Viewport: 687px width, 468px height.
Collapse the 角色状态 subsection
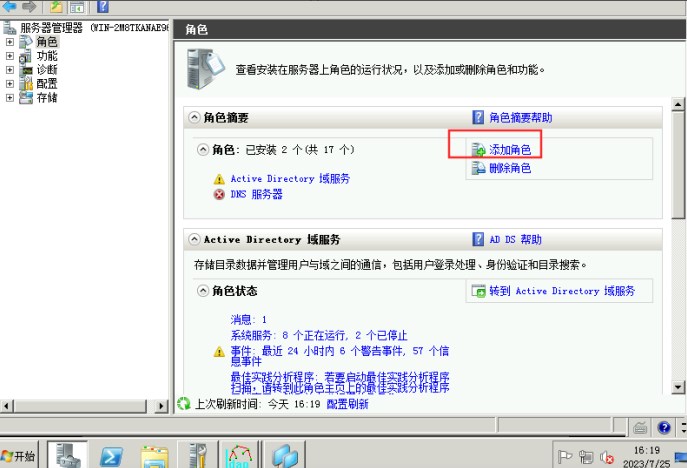pos(202,291)
